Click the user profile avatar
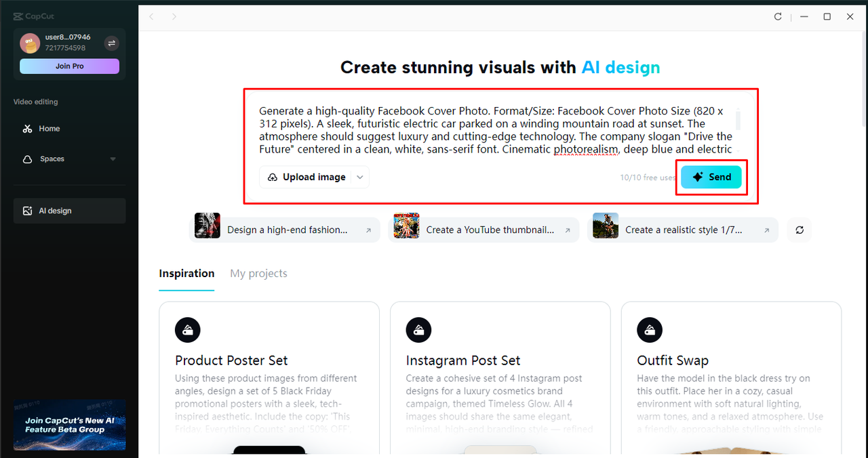The width and height of the screenshot is (868, 458). 30,43
